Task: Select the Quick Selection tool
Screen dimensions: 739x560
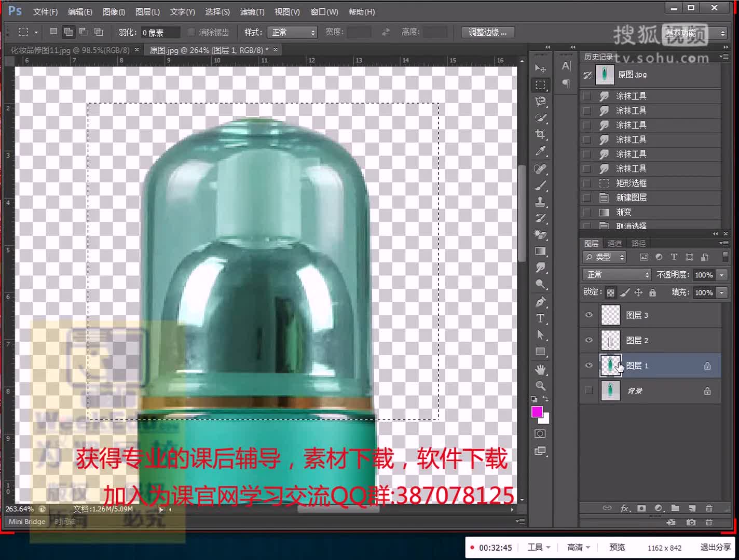Action: (540, 118)
